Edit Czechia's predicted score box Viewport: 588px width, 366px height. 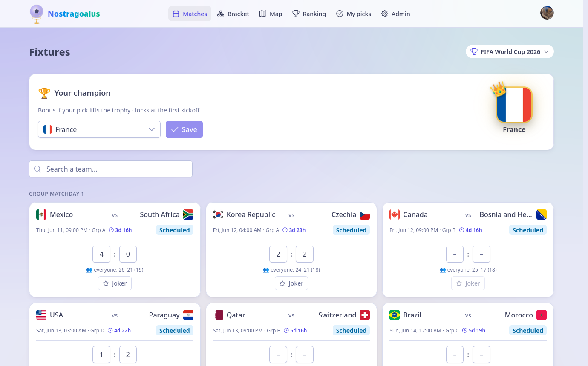pos(305,254)
